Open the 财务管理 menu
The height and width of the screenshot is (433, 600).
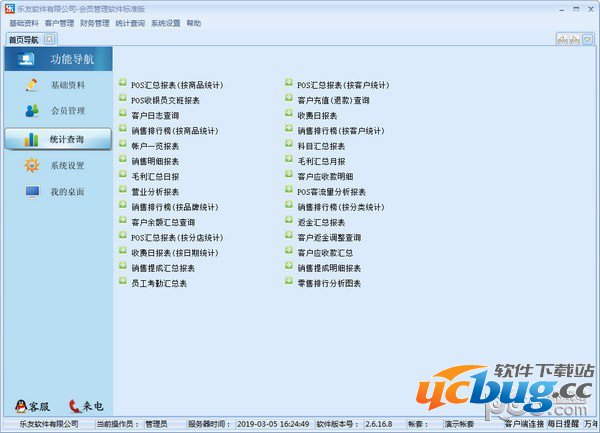95,22
